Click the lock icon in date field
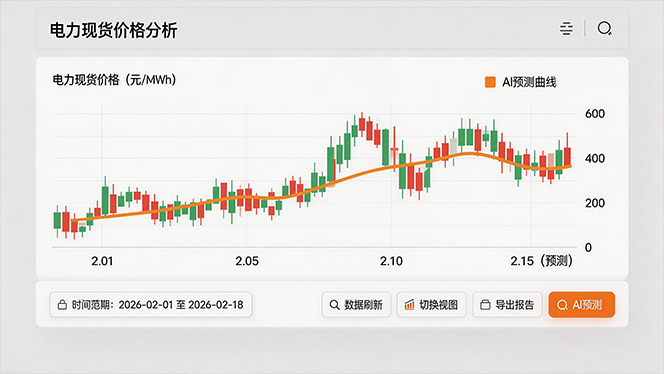This screenshot has width=664, height=374. pos(62,305)
